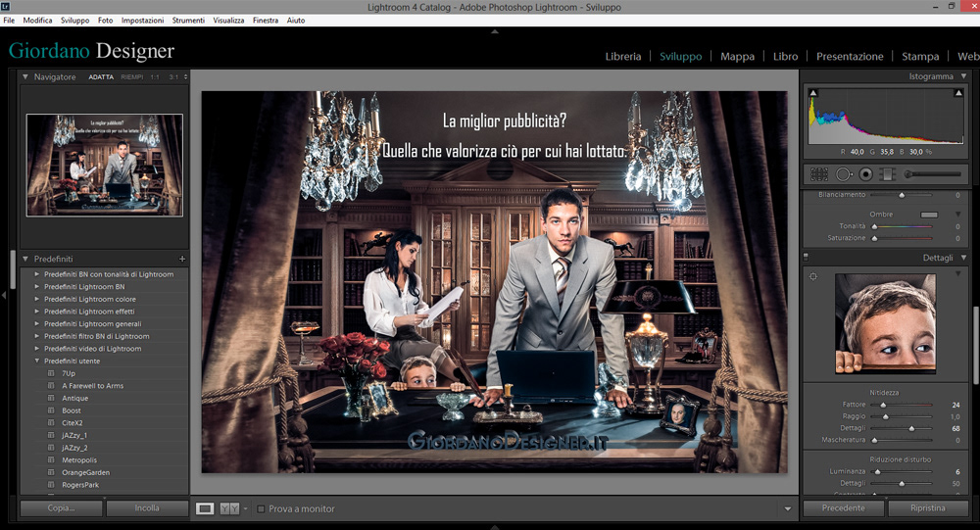Click the Incolla button

pos(147,508)
